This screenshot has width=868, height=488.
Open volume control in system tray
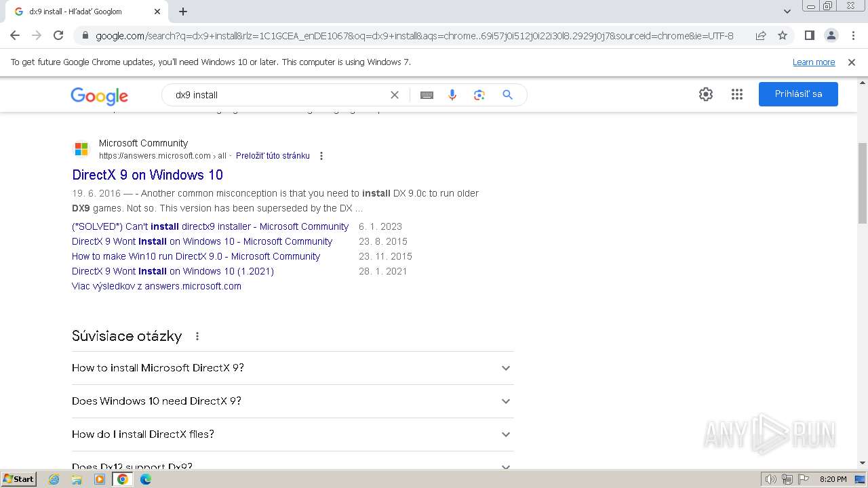pos(771,479)
